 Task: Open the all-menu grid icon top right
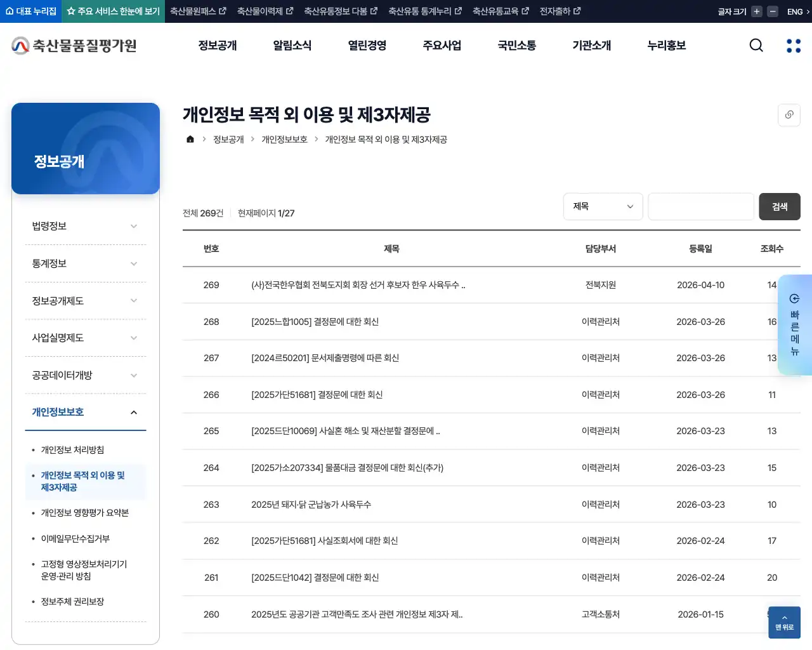[793, 45]
